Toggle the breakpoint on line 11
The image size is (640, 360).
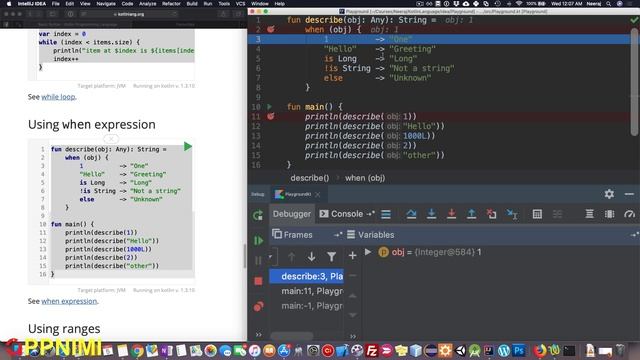(271, 116)
